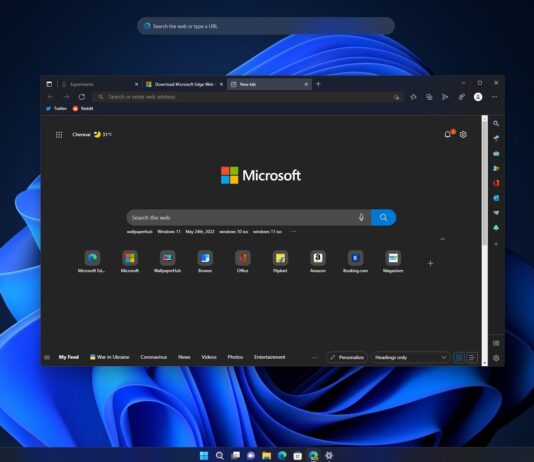Click the hide sidebar icon

click(x=496, y=343)
